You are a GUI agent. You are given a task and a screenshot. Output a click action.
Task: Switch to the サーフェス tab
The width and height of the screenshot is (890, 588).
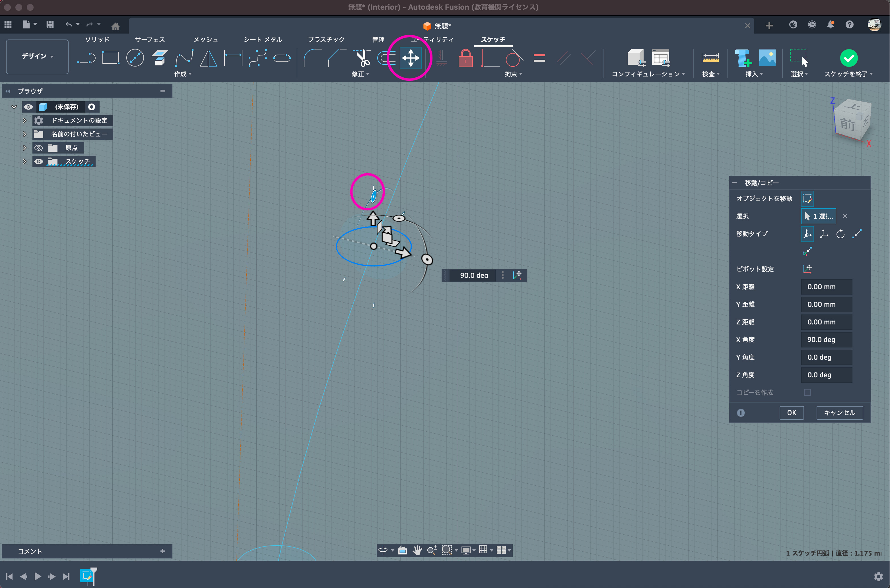coord(150,39)
